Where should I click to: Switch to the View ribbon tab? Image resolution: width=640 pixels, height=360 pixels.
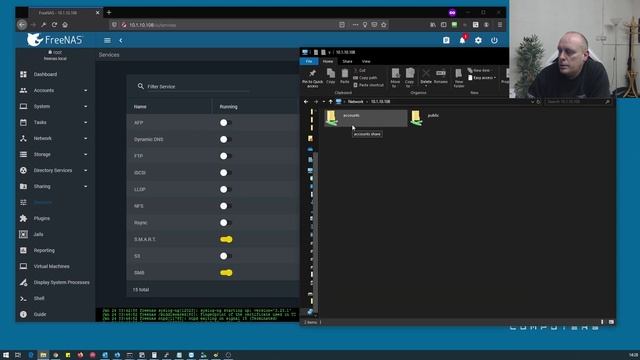tap(366, 61)
